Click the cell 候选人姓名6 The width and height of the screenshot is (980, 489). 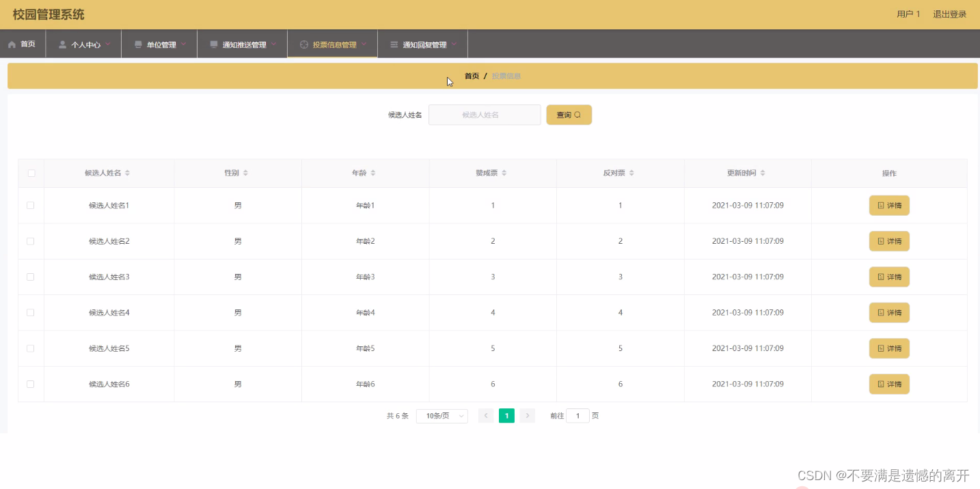tap(109, 384)
